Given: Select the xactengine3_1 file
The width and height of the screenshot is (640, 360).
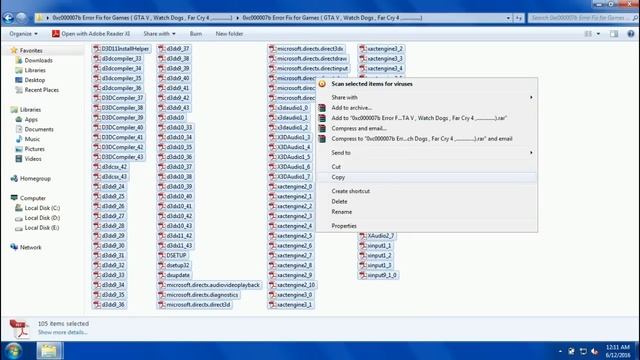Looking at the screenshot, I should [x=291, y=304].
